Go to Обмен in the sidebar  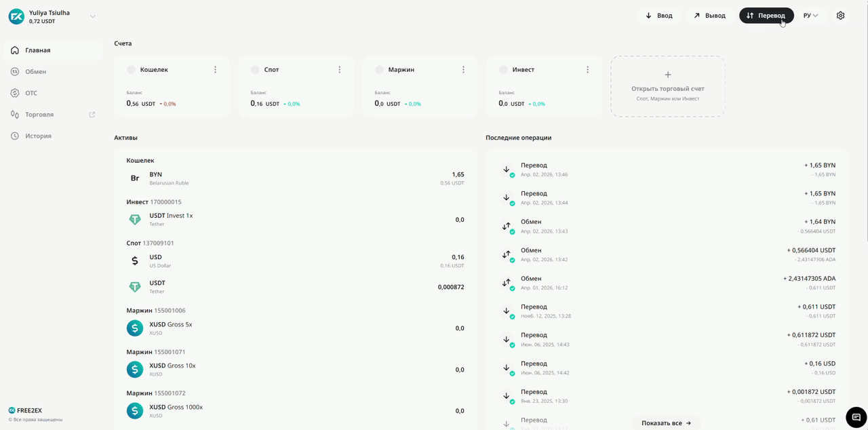pyautogui.click(x=36, y=72)
